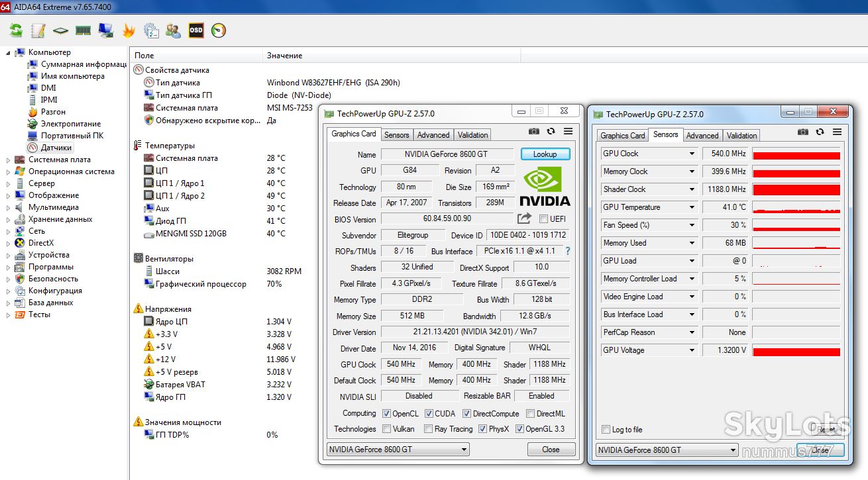Switch to Advanced tab in Graphics Card window
The height and width of the screenshot is (480, 868).
coord(433,135)
